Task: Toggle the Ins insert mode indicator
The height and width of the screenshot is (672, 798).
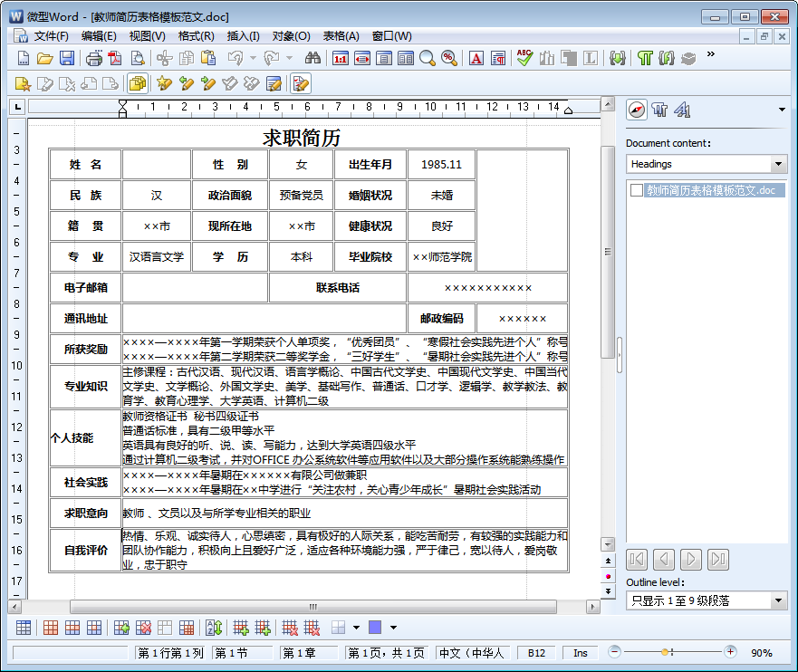Action: point(581,653)
